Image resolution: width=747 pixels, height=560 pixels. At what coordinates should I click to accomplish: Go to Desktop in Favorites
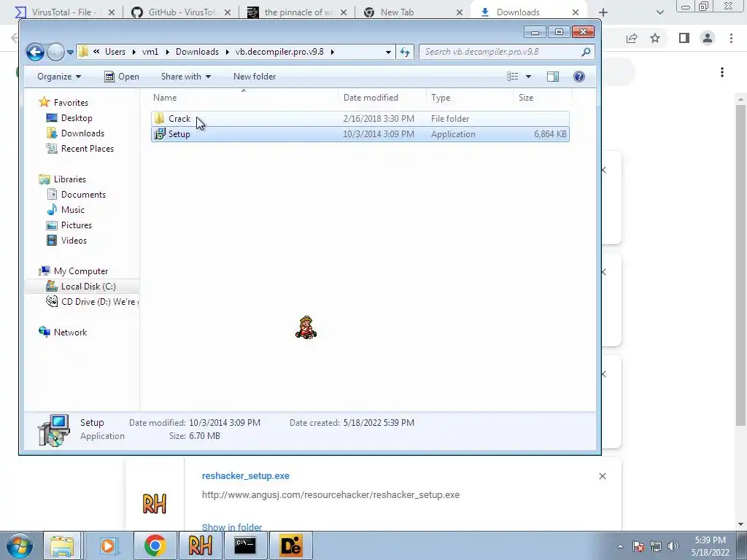76,117
